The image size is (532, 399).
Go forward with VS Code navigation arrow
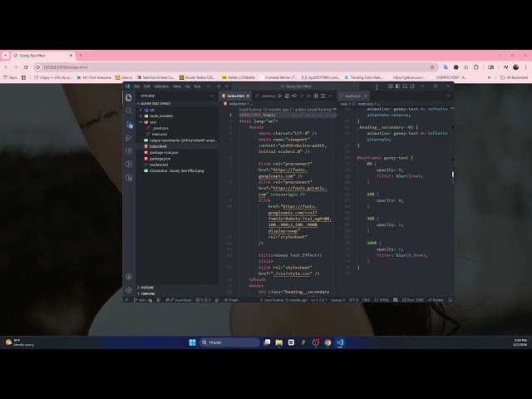coord(226,86)
